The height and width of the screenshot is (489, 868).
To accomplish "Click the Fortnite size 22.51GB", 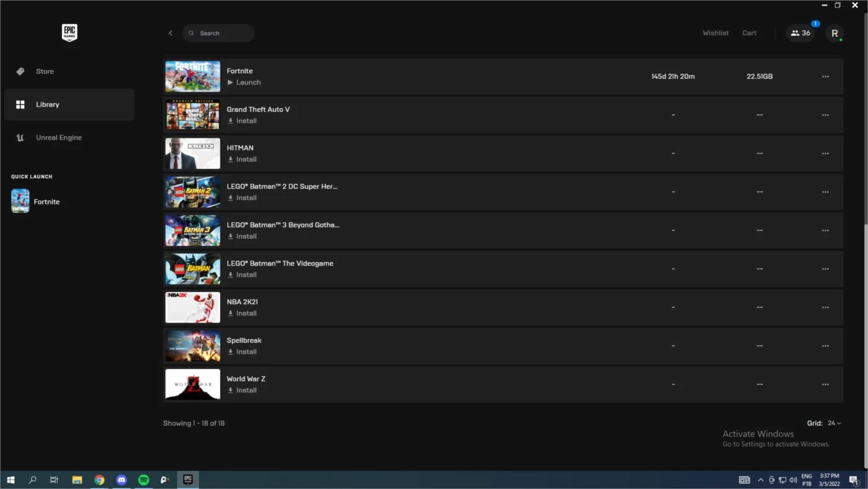I will 759,76.
